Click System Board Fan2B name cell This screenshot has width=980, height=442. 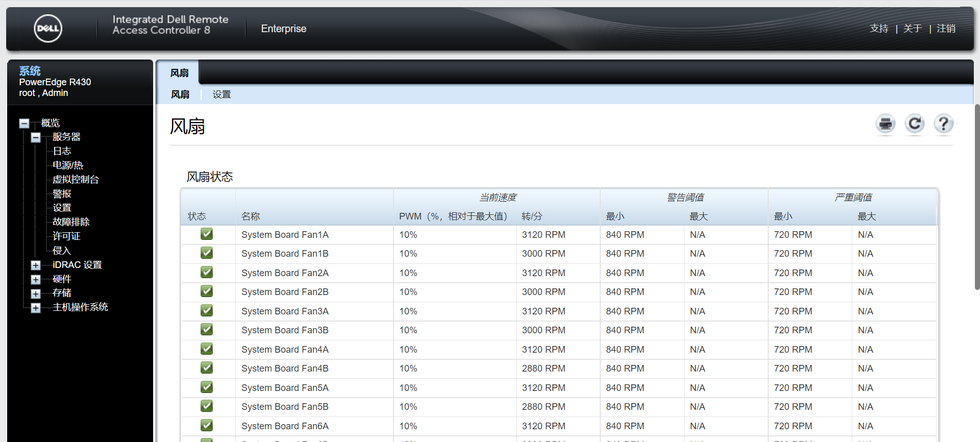coord(285,292)
